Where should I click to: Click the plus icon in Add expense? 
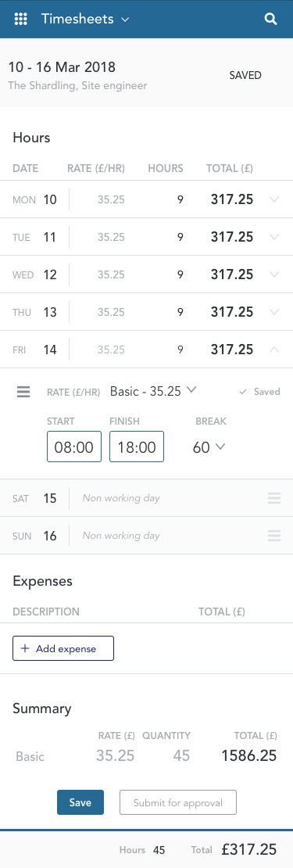tap(24, 649)
